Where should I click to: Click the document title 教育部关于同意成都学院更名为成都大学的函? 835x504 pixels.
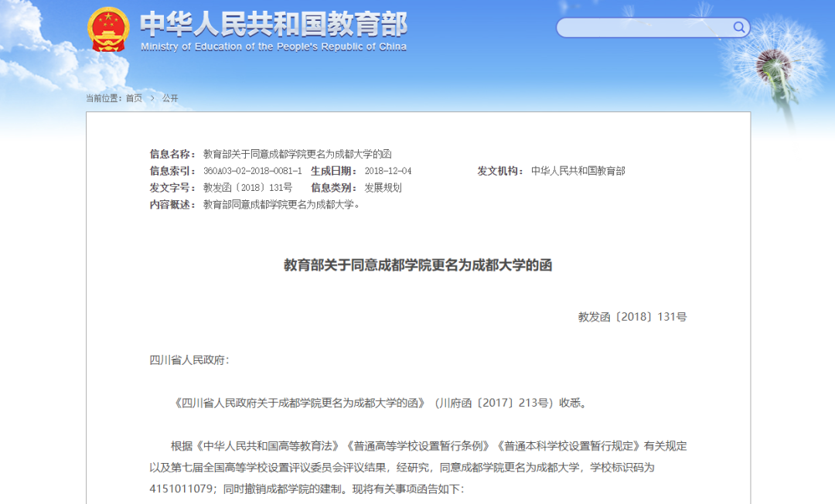pos(417,265)
